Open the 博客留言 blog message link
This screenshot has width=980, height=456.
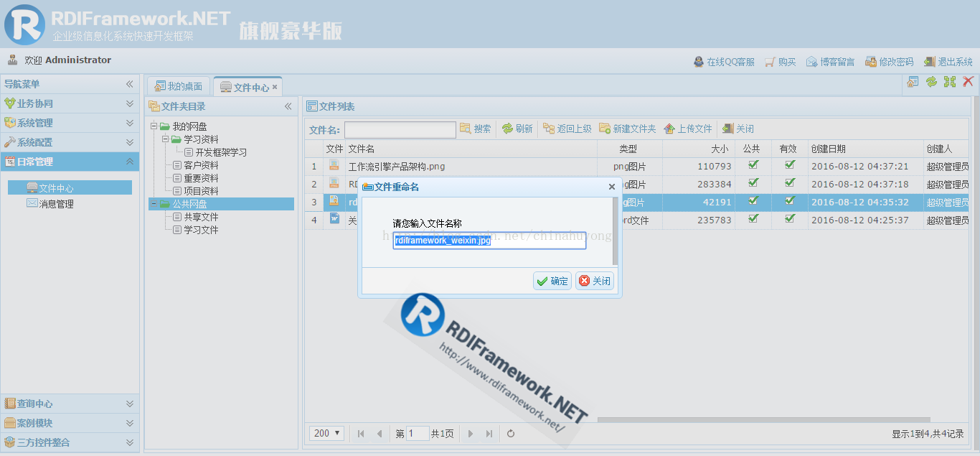click(x=831, y=62)
